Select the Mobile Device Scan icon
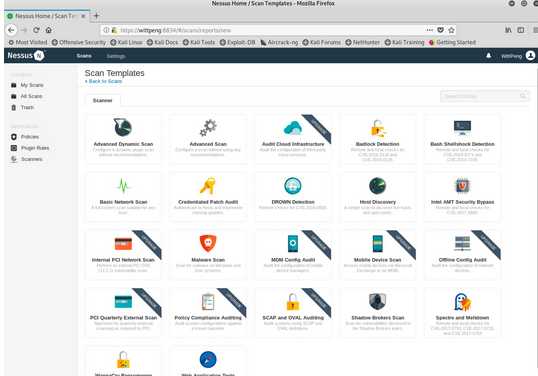 pos(377,244)
